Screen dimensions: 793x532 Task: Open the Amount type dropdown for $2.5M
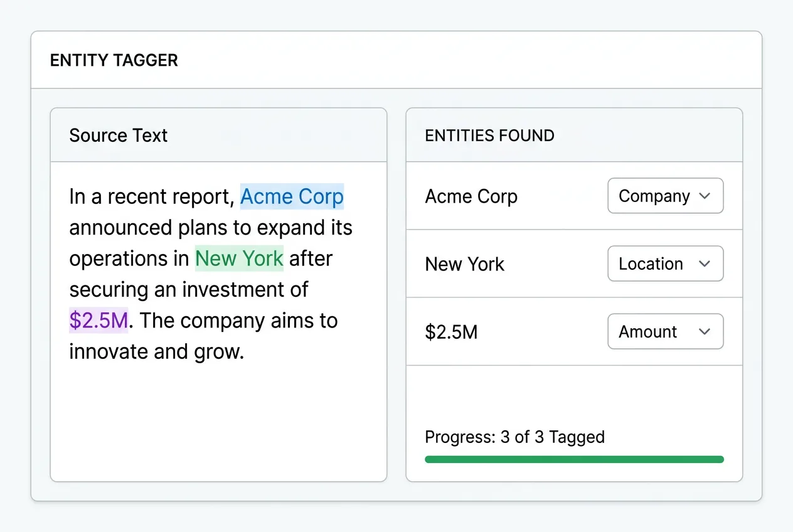(665, 331)
